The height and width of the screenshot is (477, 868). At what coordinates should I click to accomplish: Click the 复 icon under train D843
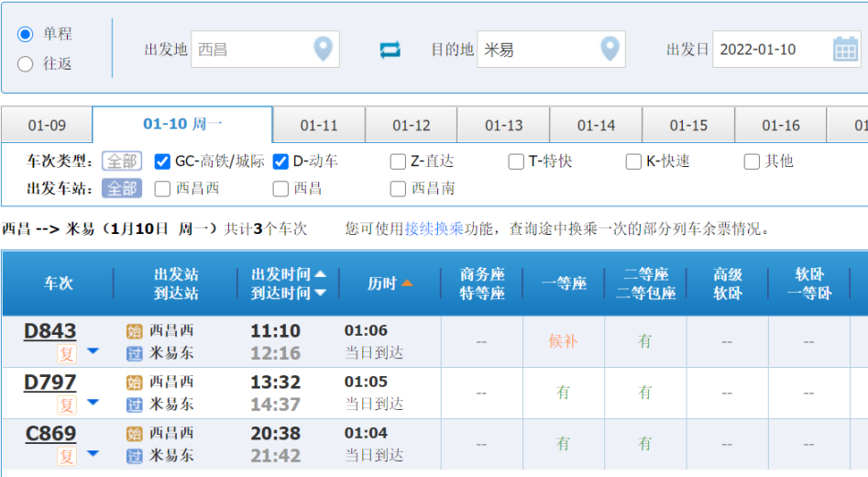click(66, 354)
